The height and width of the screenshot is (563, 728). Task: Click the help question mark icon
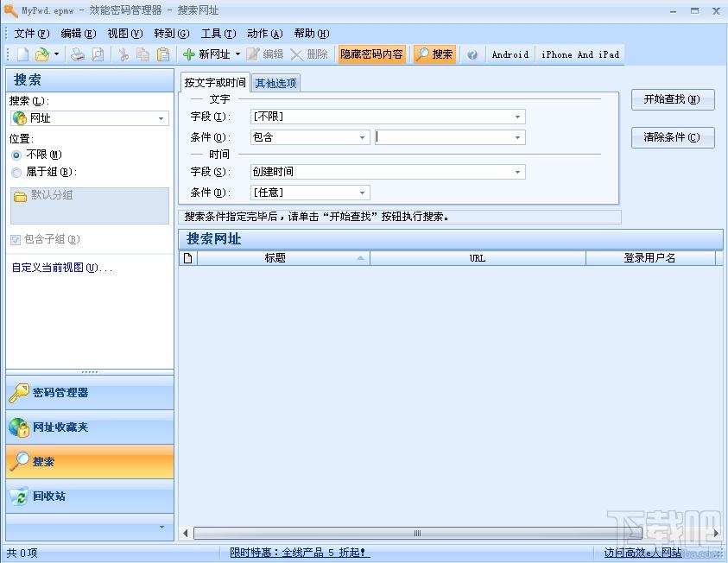(472, 54)
